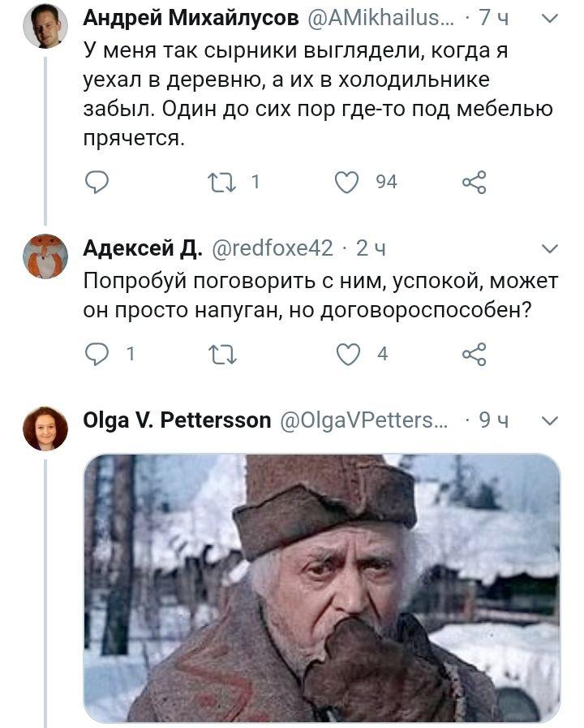The image size is (584, 728).
Task: Reply to the tweet about forgotten syrniki
Action: click(97, 182)
